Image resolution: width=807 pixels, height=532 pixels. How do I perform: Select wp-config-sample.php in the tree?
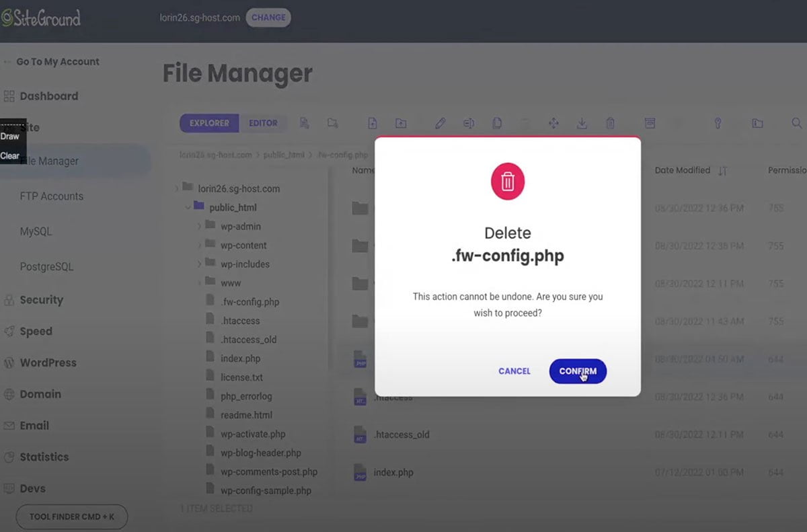click(x=266, y=490)
